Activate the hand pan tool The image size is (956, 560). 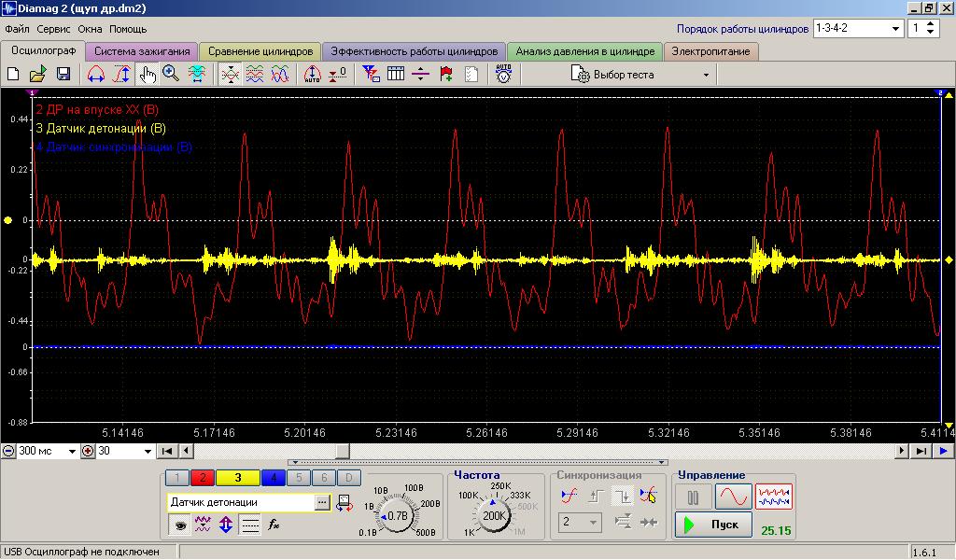(147, 75)
